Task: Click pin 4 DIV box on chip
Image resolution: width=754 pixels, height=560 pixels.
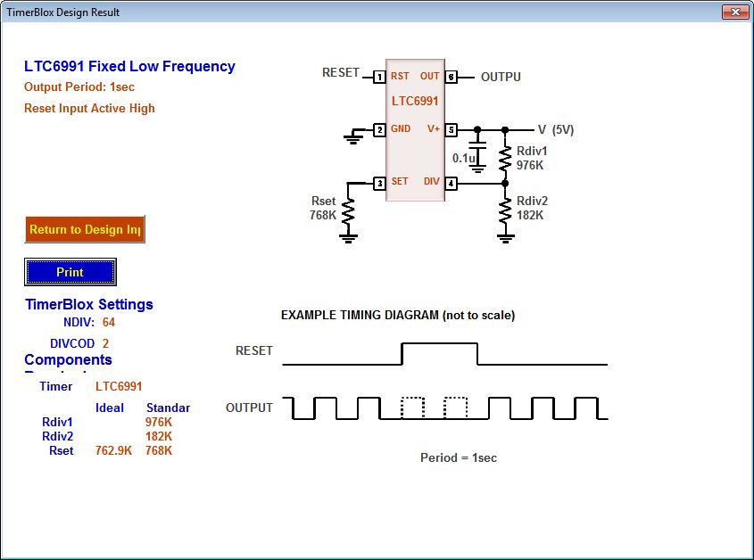Action: (452, 183)
